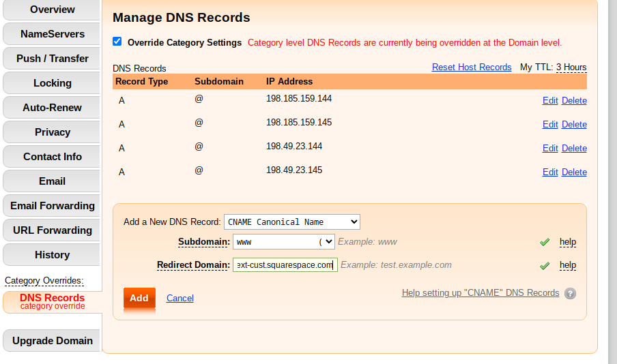Select the Email Forwarding sidebar item
Image resolution: width=617 pixels, height=364 pixels.
point(53,206)
